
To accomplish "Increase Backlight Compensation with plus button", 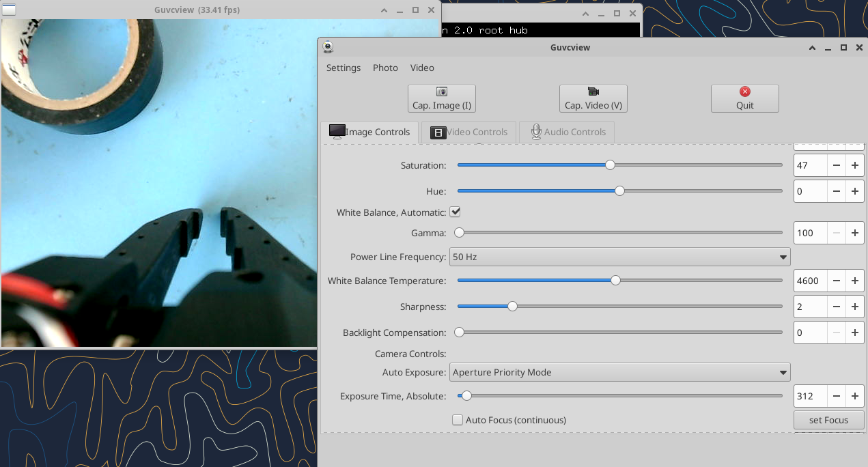I will 855,332.
